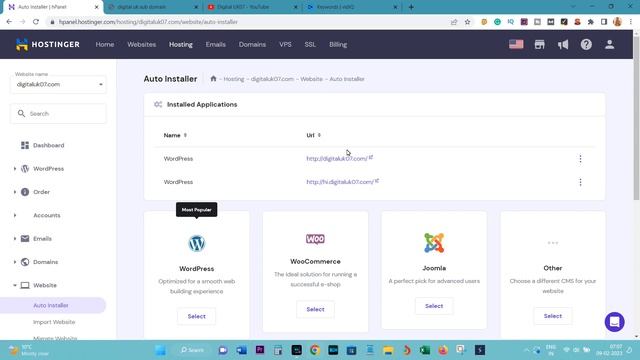Go back with the browser back arrow
Screen dimensions: 640x360
click(9, 22)
